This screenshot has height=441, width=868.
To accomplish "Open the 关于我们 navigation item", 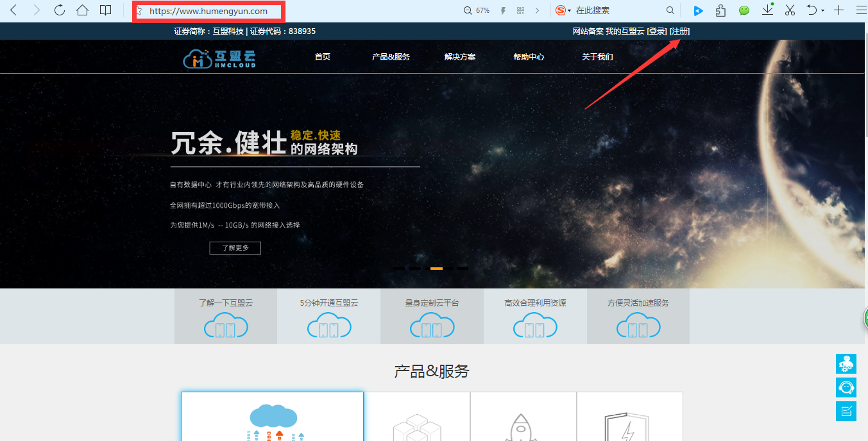I will 597,56.
